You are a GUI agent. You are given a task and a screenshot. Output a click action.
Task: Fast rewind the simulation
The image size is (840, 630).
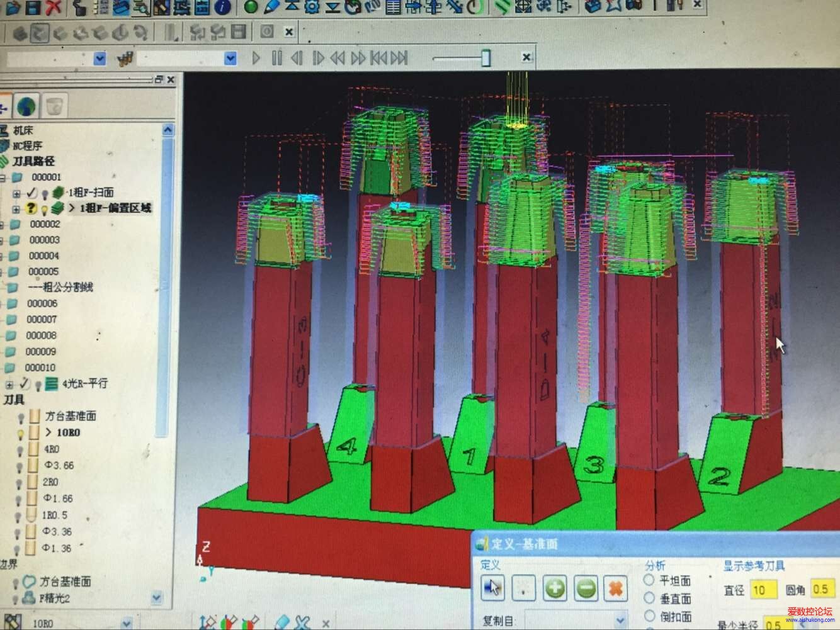tap(338, 58)
